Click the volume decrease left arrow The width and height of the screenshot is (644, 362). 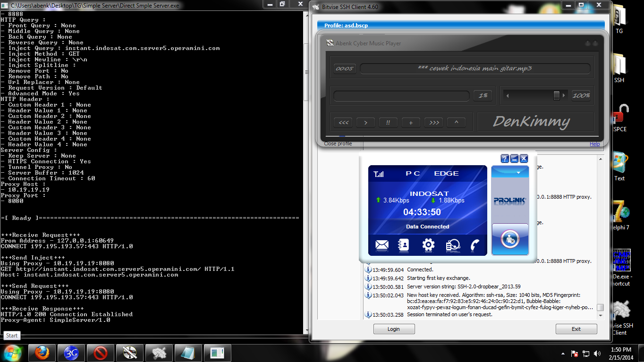508,95
